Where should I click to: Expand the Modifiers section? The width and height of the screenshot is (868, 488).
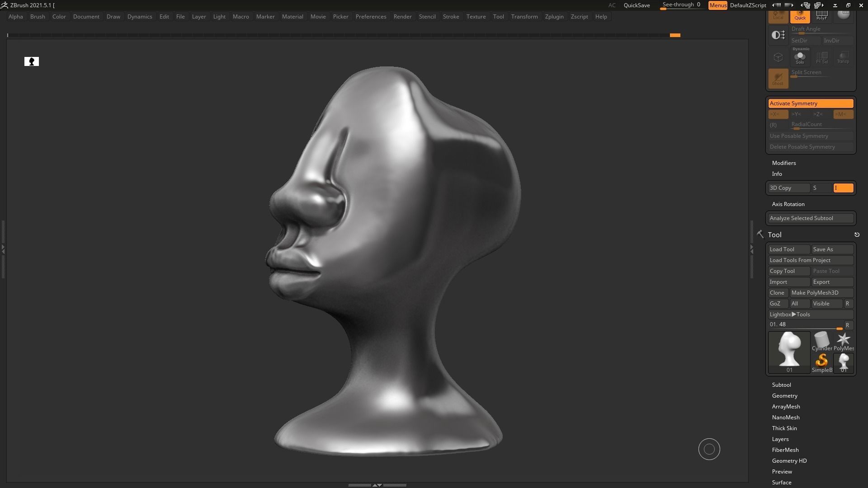coord(784,163)
